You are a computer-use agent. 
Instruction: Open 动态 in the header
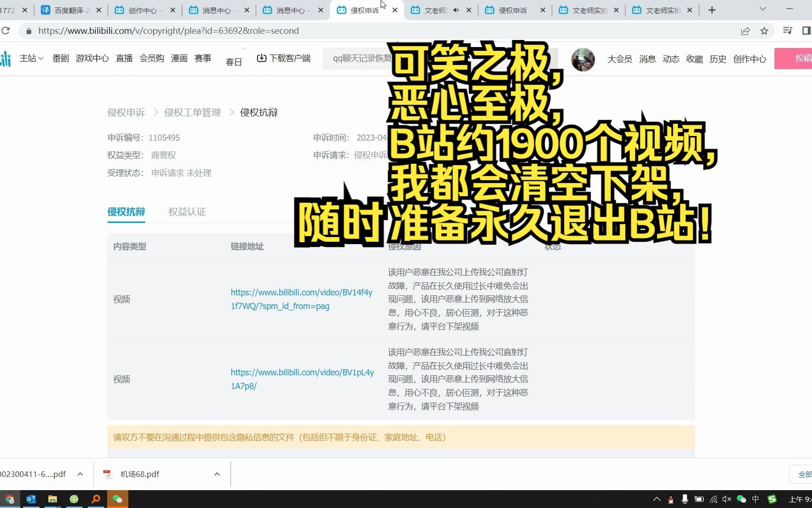coord(671,59)
